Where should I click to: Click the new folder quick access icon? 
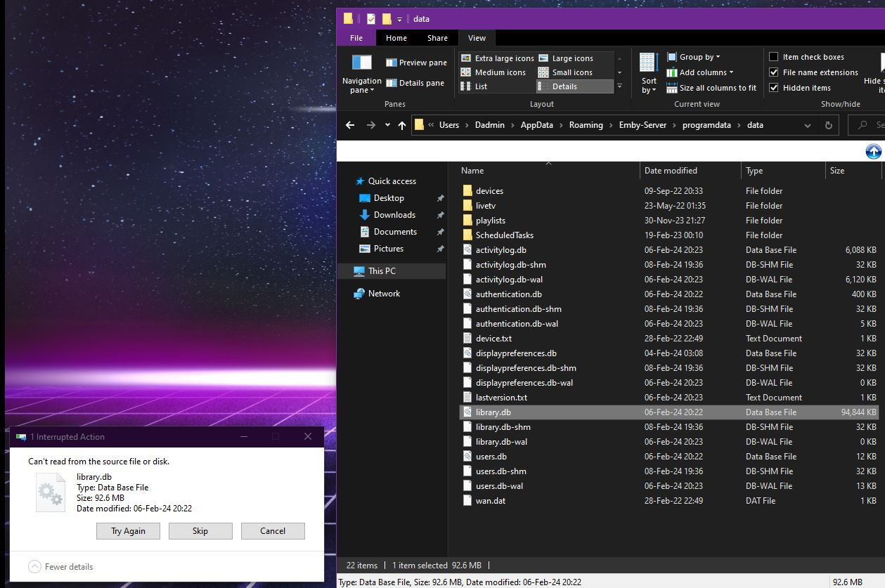pyautogui.click(x=386, y=19)
